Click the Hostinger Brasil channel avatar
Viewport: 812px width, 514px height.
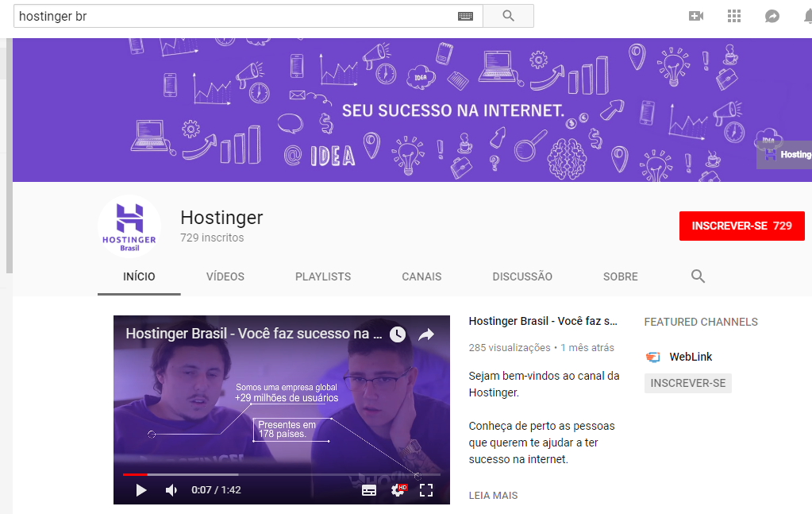(129, 226)
